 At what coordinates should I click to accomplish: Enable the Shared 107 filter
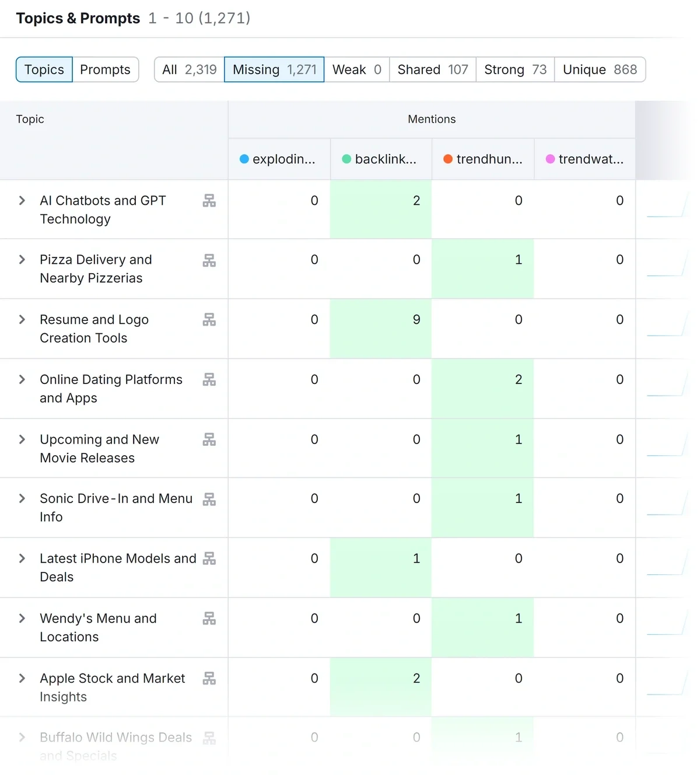(432, 69)
